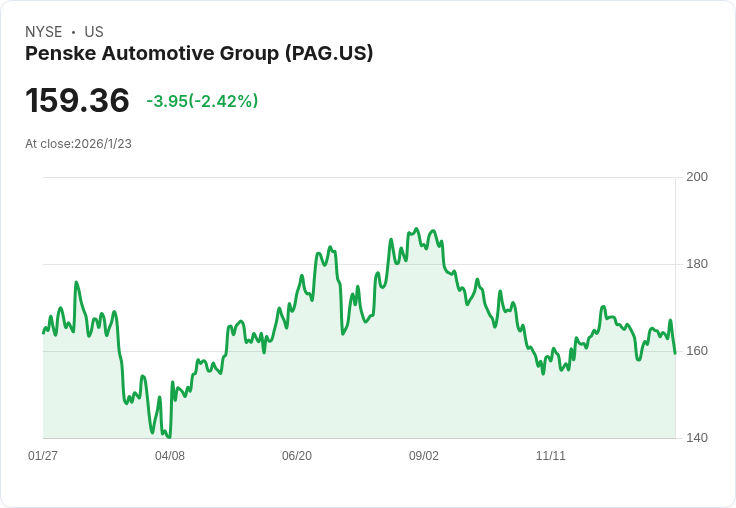Click the 200 price axis label
This screenshot has height=508, width=736.
click(697, 177)
